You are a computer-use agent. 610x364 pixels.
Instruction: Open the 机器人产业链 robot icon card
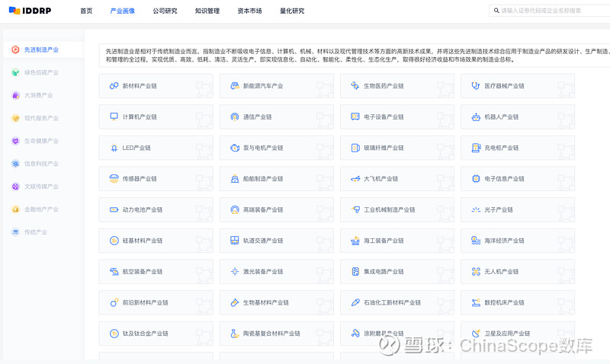click(476, 117)
